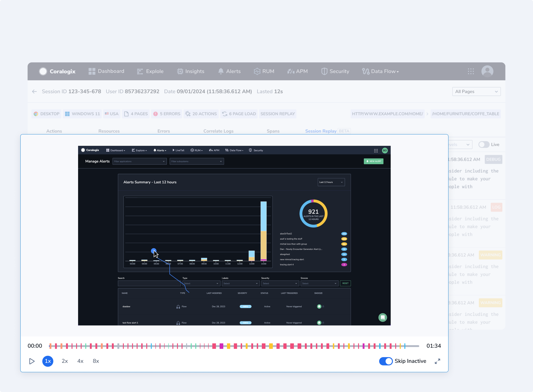Switch to the Correlate Logs tab

218,131
